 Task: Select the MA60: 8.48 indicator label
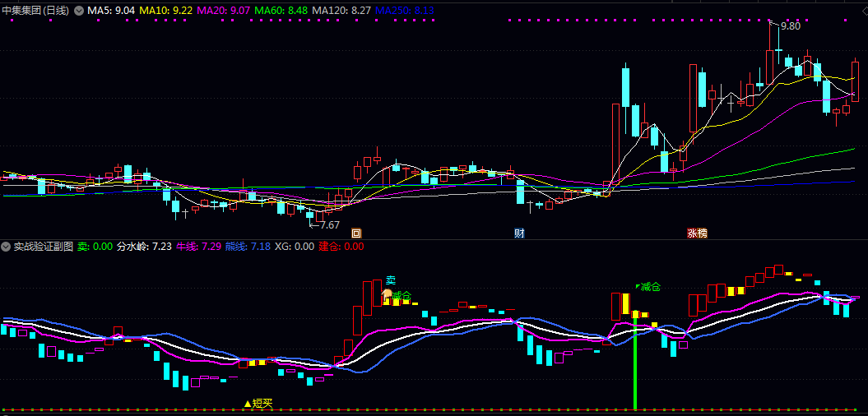point(281,10)
